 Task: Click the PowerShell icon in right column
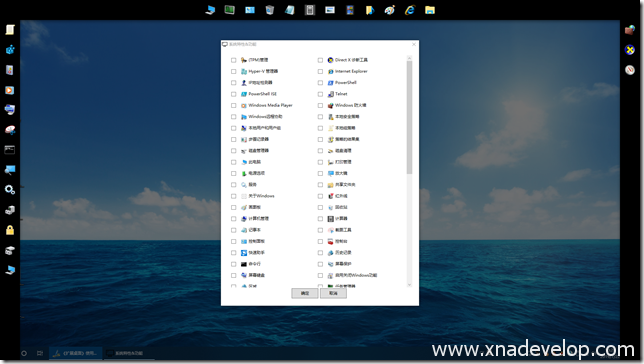[330, 83]
